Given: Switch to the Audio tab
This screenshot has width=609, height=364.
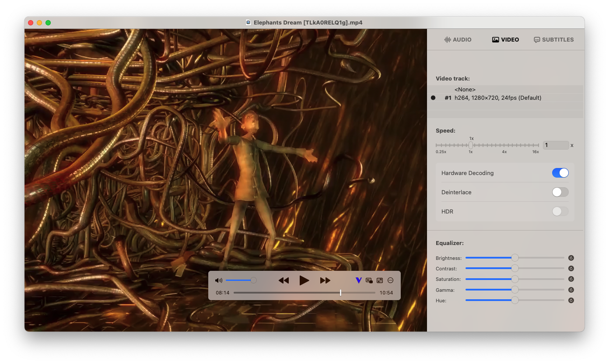Looking at the screenshot, I should click(x=458, y=39).
